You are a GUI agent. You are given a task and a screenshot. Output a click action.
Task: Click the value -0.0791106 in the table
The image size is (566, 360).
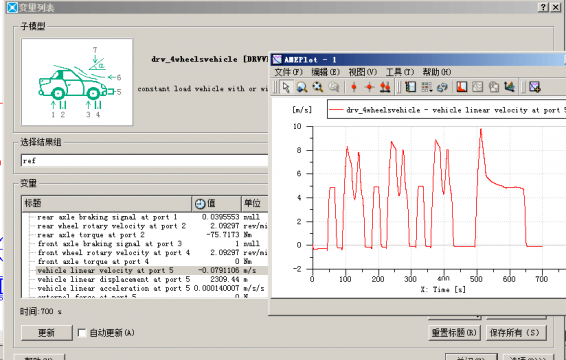coord(218,270)
